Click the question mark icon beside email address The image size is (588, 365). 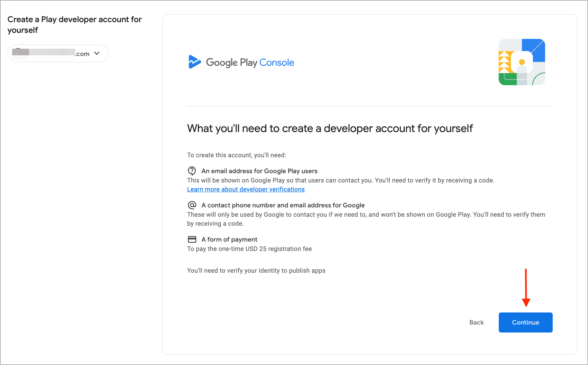(192, 171)
